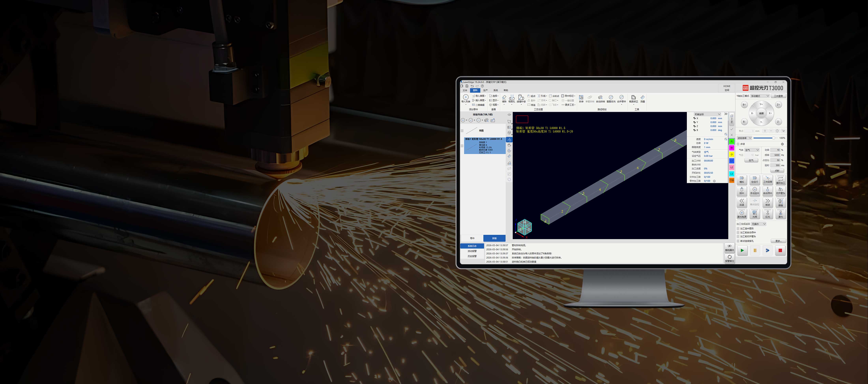The width and height of the screenshot is (868, 384).
Task: Check the 断点继续穿孔 checkbox
Action: tap(738, 241)
